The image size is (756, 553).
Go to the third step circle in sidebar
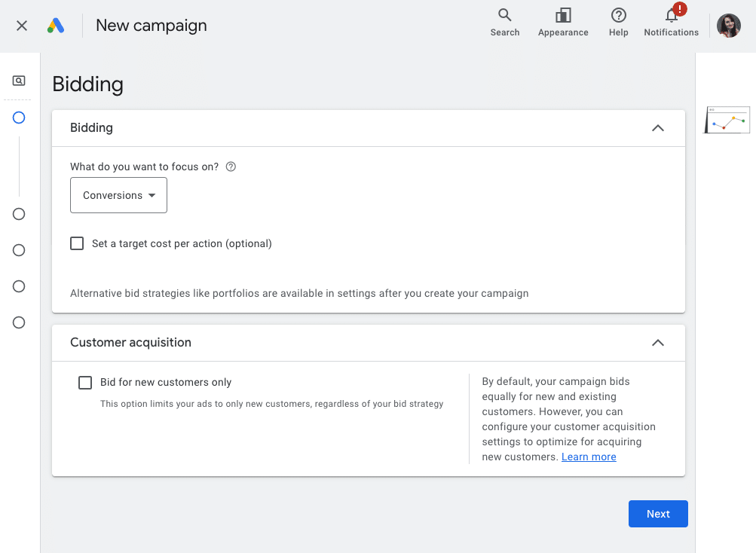[x=19, y=250]
